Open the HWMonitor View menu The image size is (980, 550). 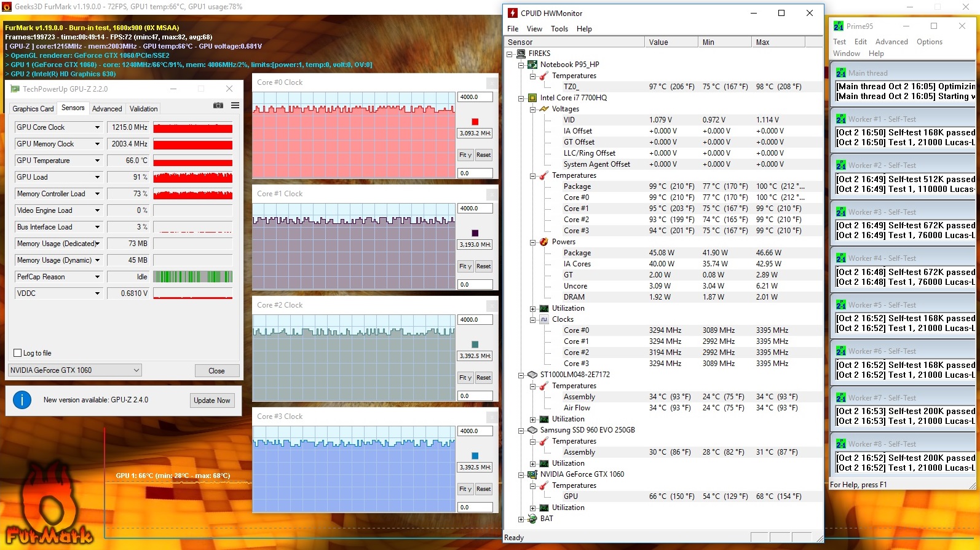point(534,29)
